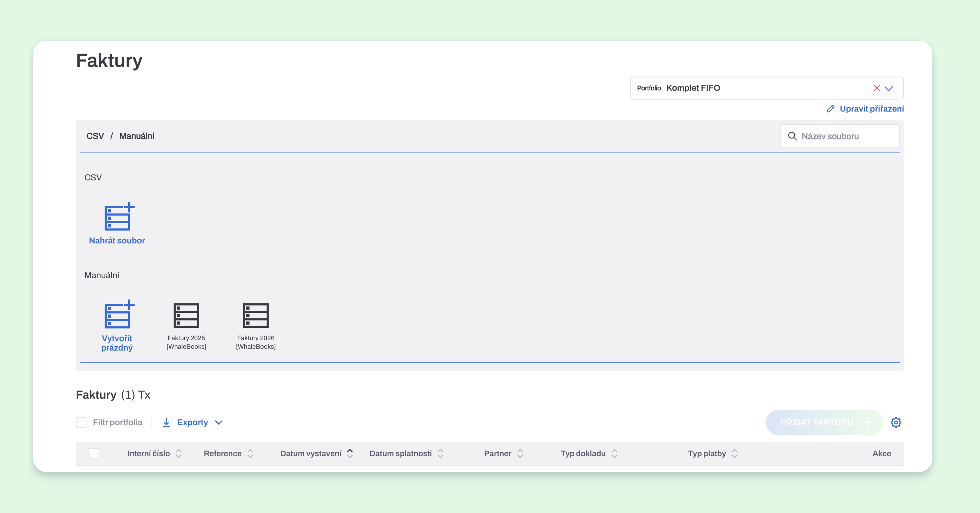This screenshot has height=513, width=980.
Task: Click the pencil icon next to Upravit přiřazení
Action: (x=830, y=109)
